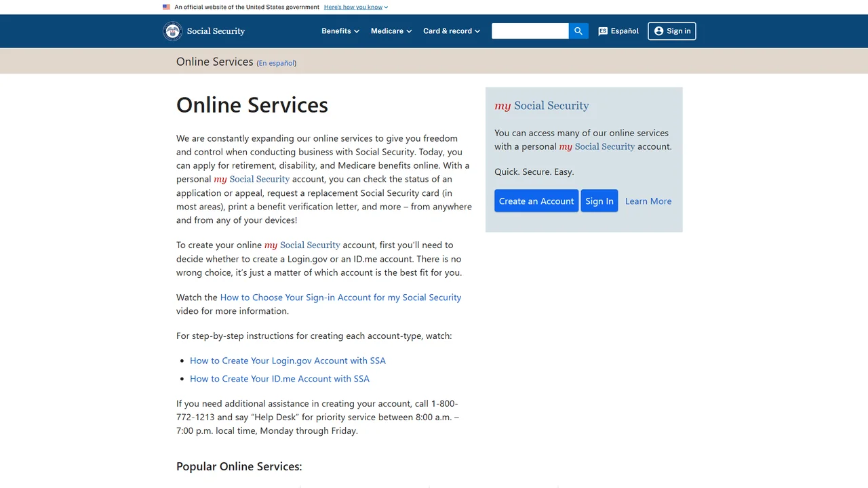Click the Social Security seal logo
Screen dimensions: 868x488
(173, 31)
